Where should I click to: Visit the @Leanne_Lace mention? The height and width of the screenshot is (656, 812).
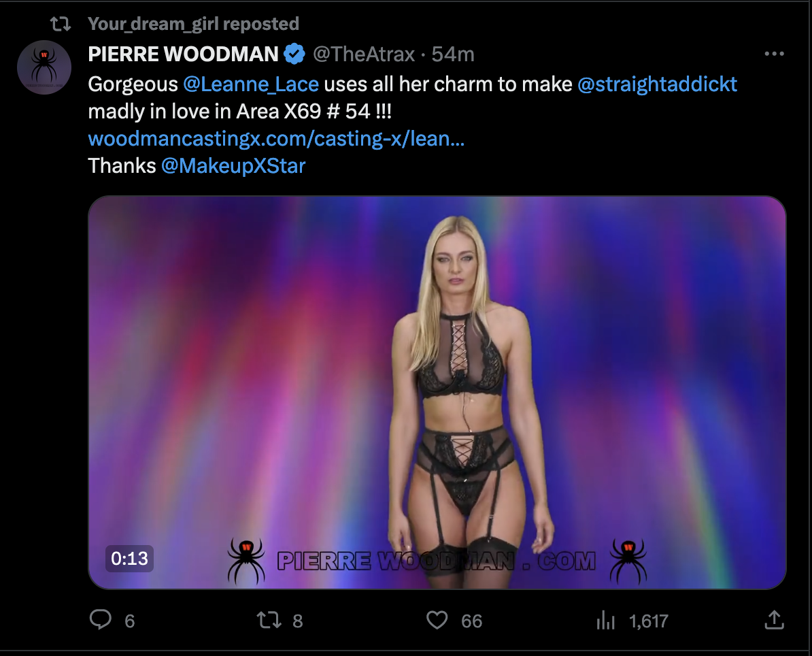point(251,84)
